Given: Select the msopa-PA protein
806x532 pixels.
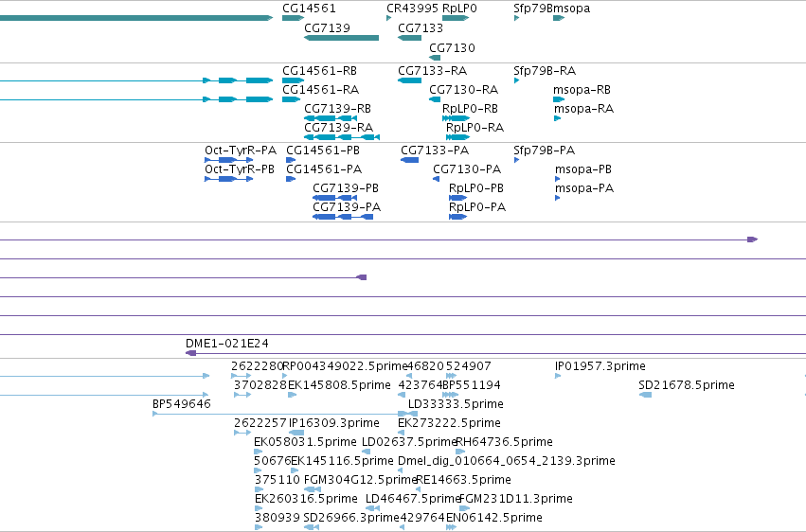Looking at the screenshot, I should [x=584, y=188].
